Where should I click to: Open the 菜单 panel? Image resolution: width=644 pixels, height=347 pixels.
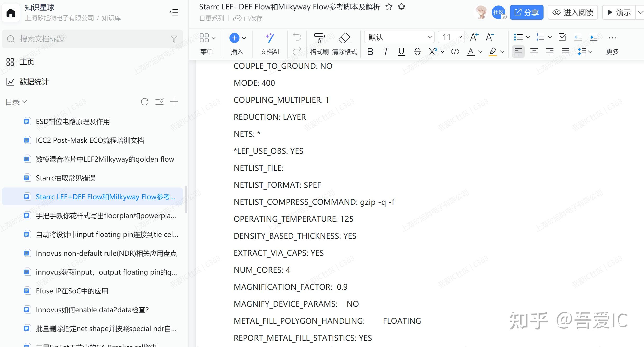207,43
